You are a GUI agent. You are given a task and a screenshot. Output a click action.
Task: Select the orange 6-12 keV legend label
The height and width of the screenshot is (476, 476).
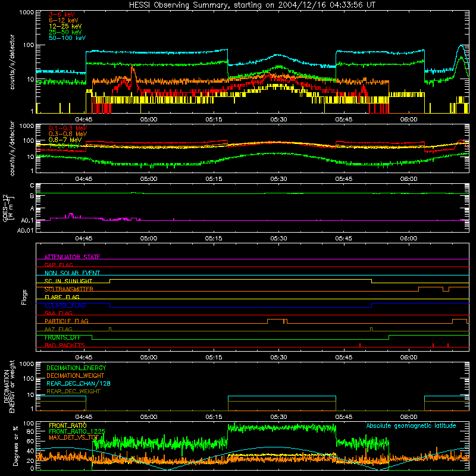[63, 20]
